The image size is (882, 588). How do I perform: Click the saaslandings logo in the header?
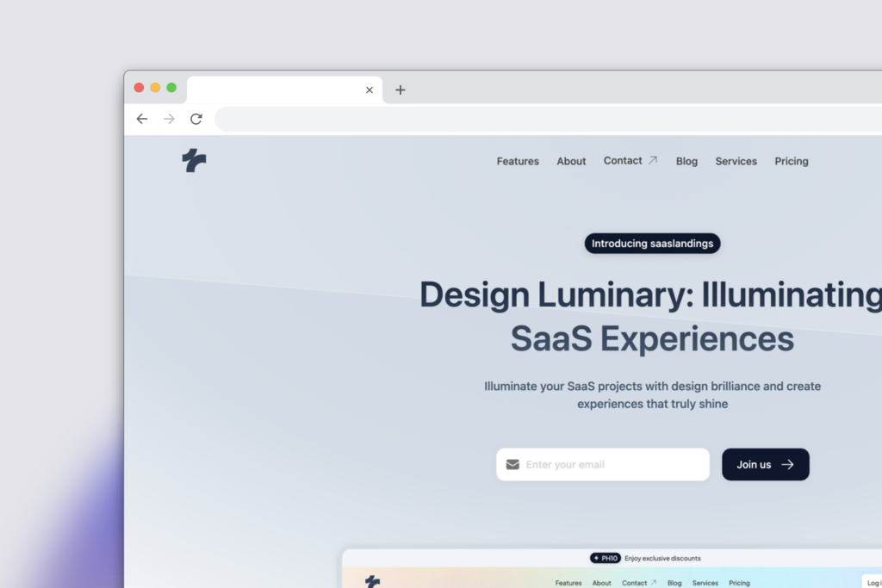click(x=194, y=160)
